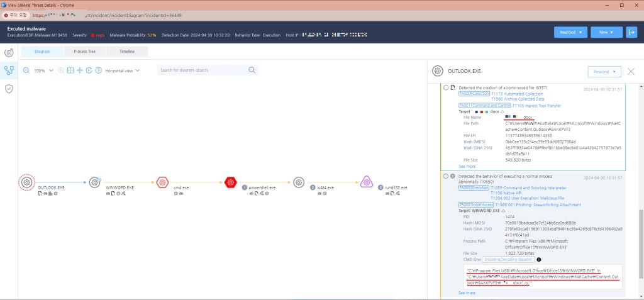Open the Horizontal view dropdown
This screenshot has width=644, height=300.
(123, 70)
